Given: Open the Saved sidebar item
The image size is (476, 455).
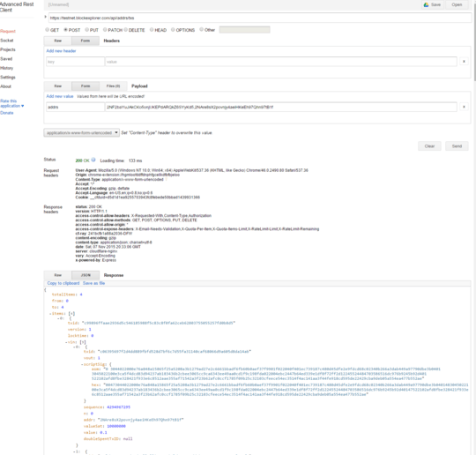Looking at the screenshot, I should (x=6, y=58).
